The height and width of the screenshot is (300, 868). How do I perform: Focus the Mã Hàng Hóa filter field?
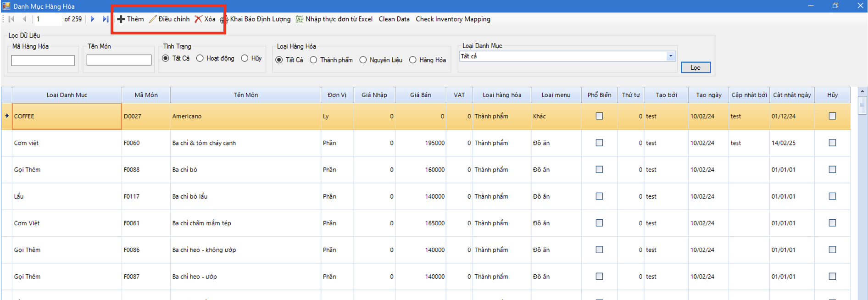click(43, 60)
